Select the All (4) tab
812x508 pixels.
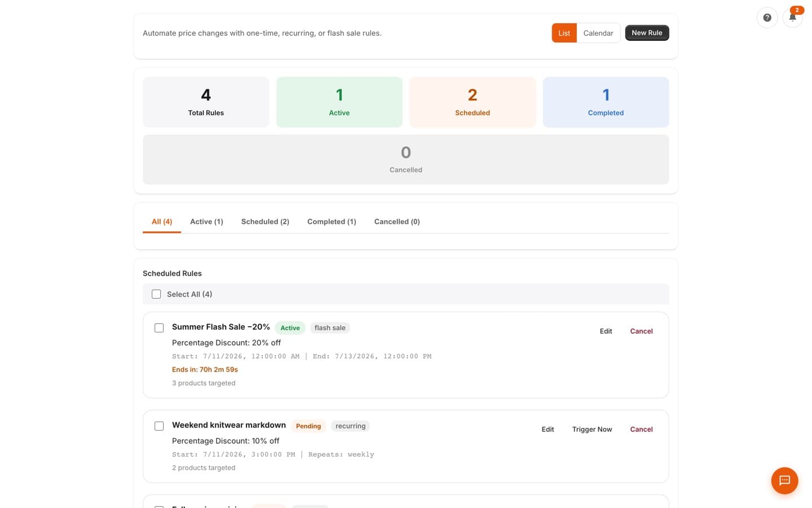[x=162, y=222]
